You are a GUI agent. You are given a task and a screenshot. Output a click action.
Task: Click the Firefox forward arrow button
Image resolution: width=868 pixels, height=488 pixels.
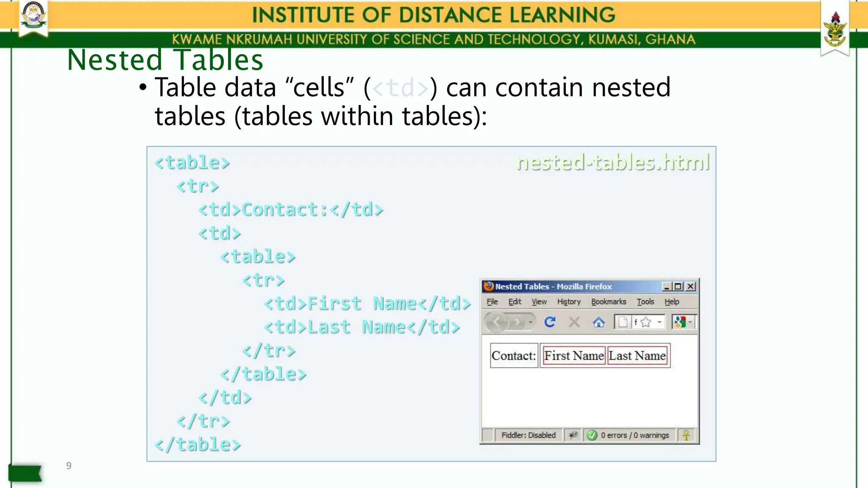(x=517, y=322)
